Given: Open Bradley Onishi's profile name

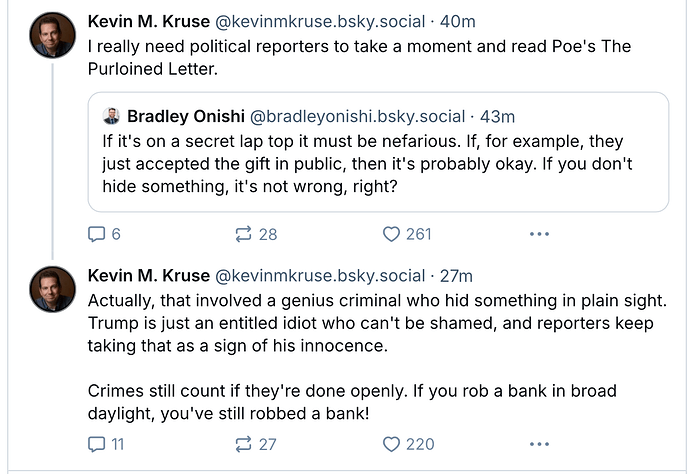Looking at the screenshot, I should point(186,116).
